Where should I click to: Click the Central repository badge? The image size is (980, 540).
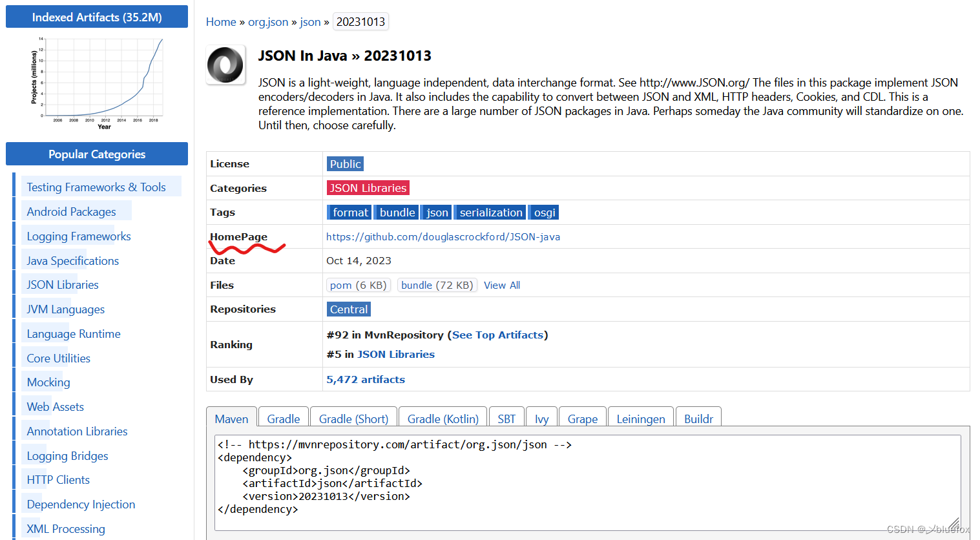[348, 309]
